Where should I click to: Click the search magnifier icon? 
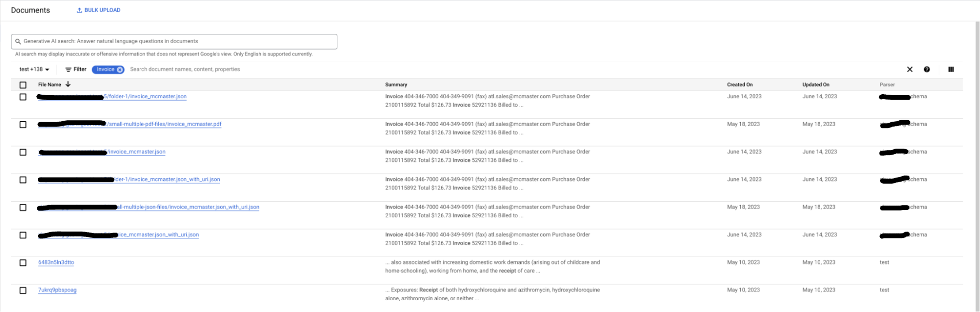[18, 42]
